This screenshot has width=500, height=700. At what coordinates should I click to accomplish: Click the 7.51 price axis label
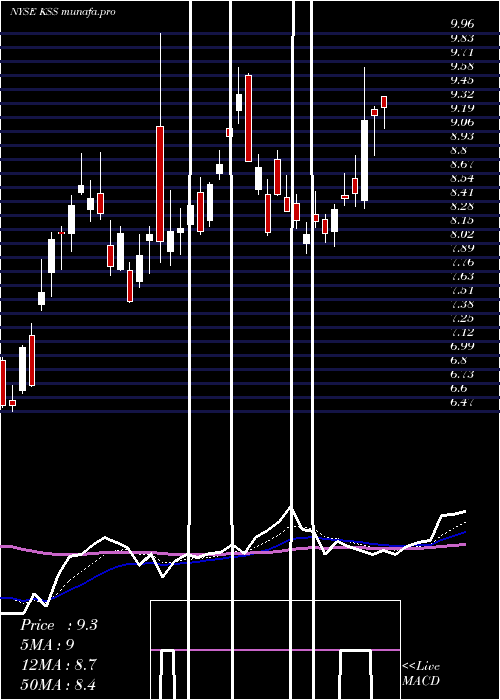[x=462, y=290]
